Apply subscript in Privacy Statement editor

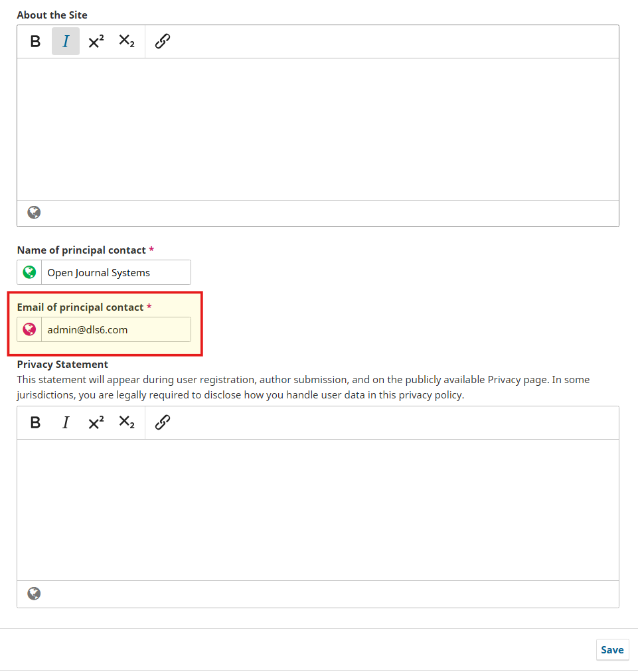pos(126,422)
